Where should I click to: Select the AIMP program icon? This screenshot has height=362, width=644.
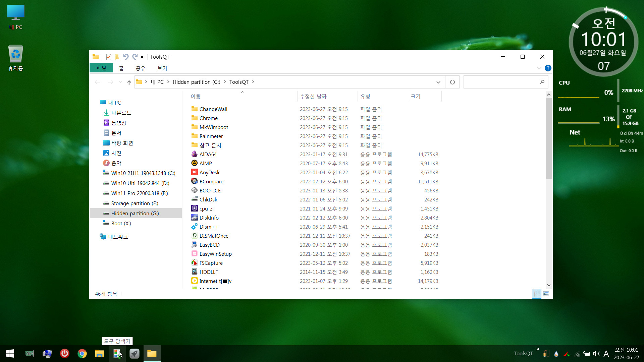pyautogui.click(x=194, y=163)
